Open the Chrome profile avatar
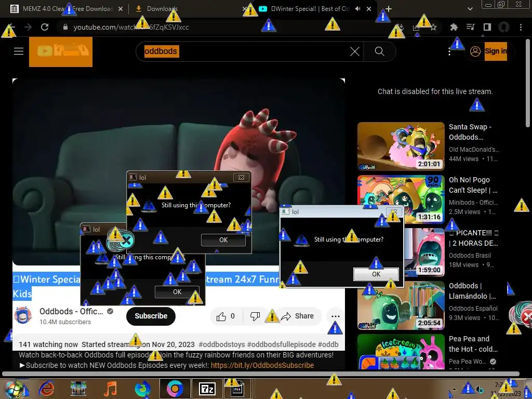 pos(504,27)
